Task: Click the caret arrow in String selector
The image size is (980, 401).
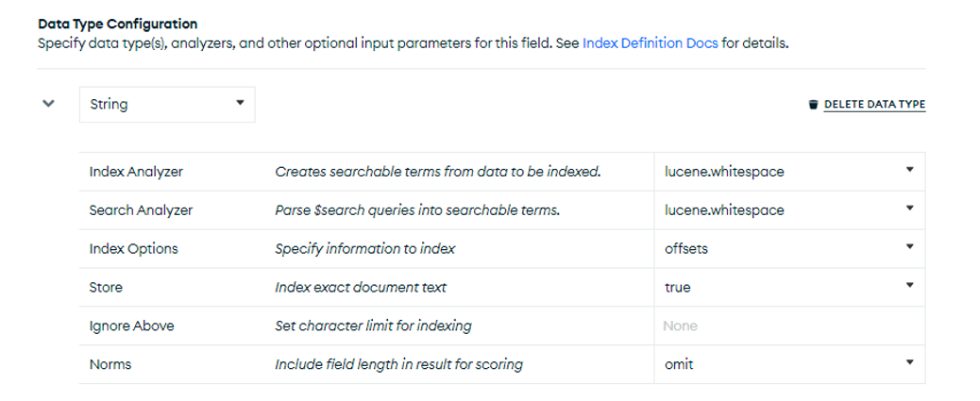Action: pos(240,103)
